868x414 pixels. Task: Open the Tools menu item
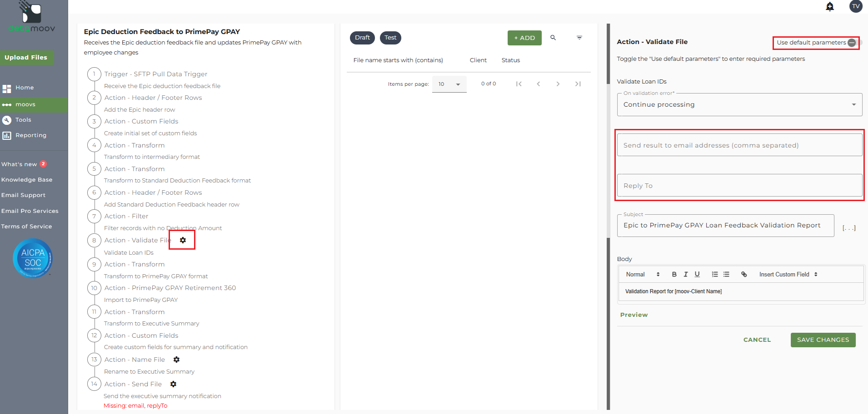tap(34, 120)
